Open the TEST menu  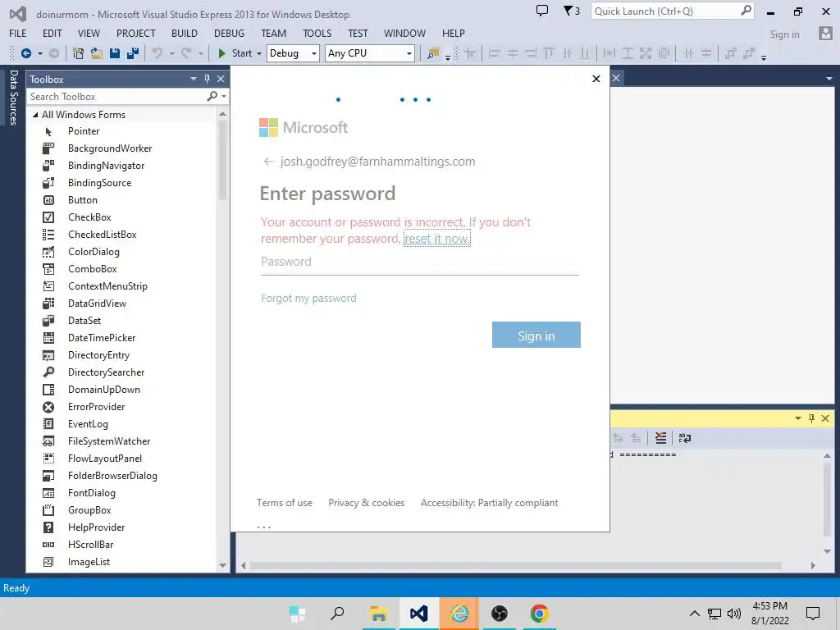pyautogui.click(x=358, y=33)
